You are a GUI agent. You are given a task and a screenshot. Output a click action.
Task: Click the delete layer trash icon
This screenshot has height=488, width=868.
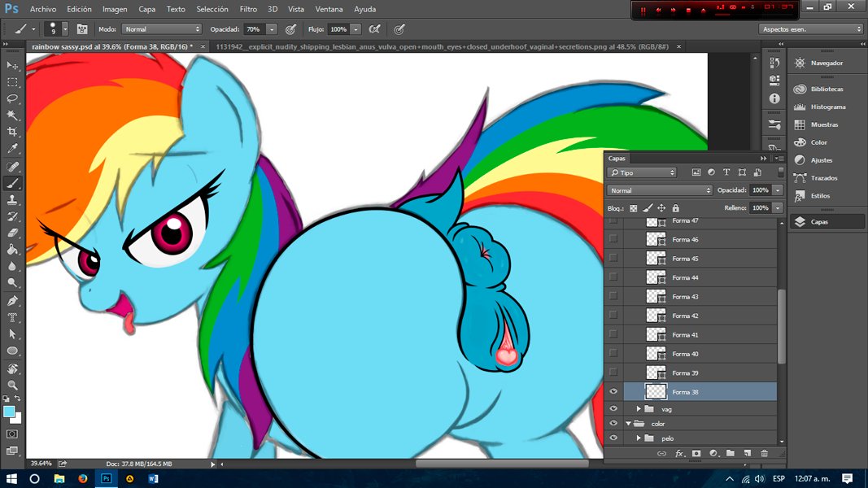[x=764, y=454]
